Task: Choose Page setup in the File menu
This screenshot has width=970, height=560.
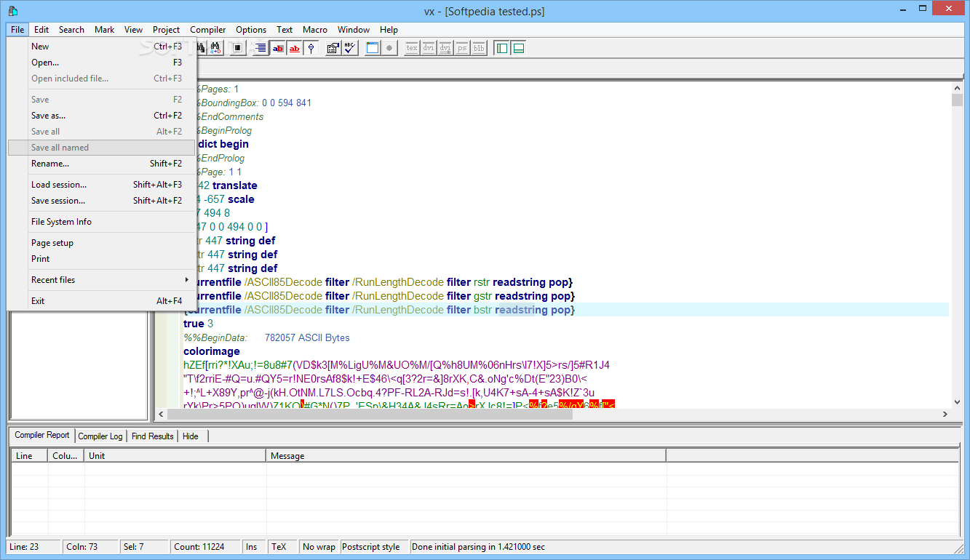Action: (102, 243)
